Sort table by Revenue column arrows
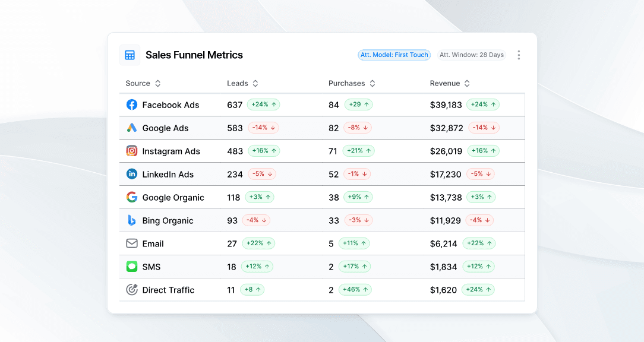Image resolution: width=644 pixels, height=342 pixels. coord(467,83)
